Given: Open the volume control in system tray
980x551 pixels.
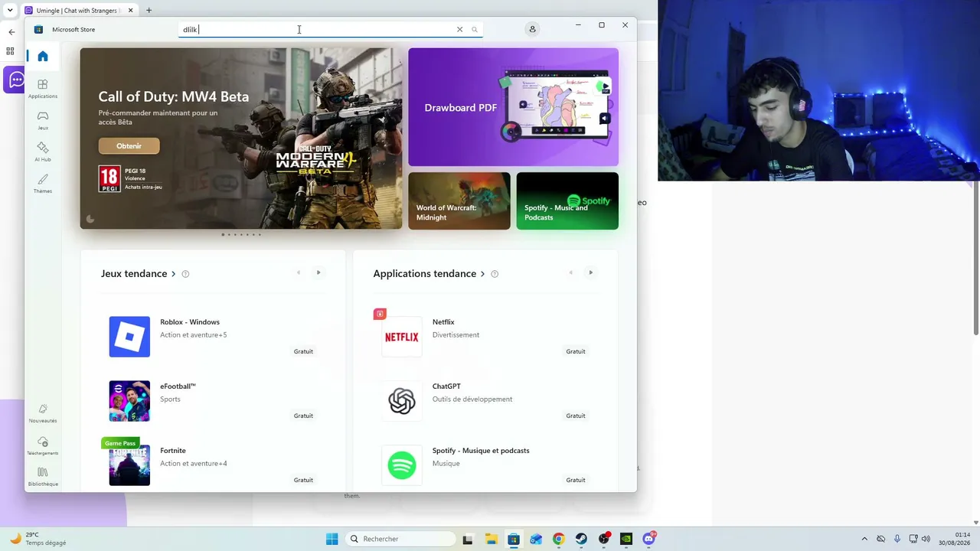Looking at the screenshot, I should point(926,539).
